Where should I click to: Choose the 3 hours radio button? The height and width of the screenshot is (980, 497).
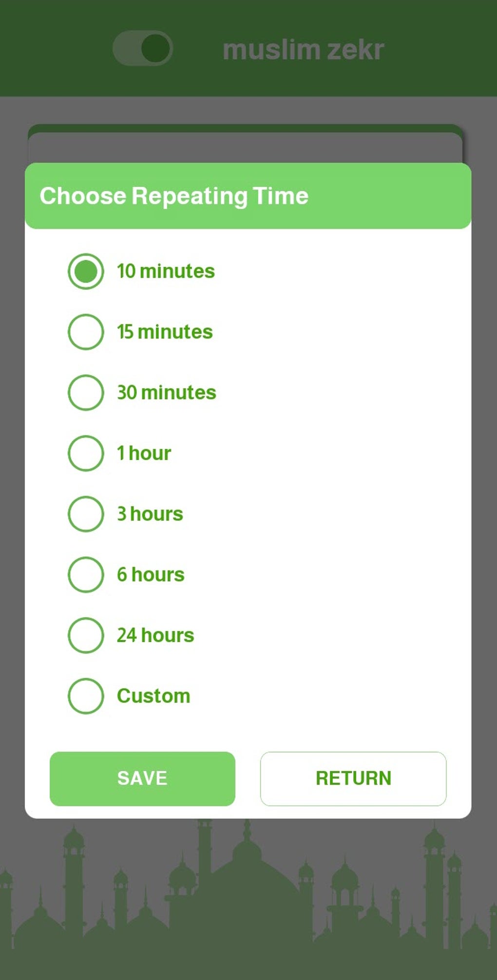86,514
